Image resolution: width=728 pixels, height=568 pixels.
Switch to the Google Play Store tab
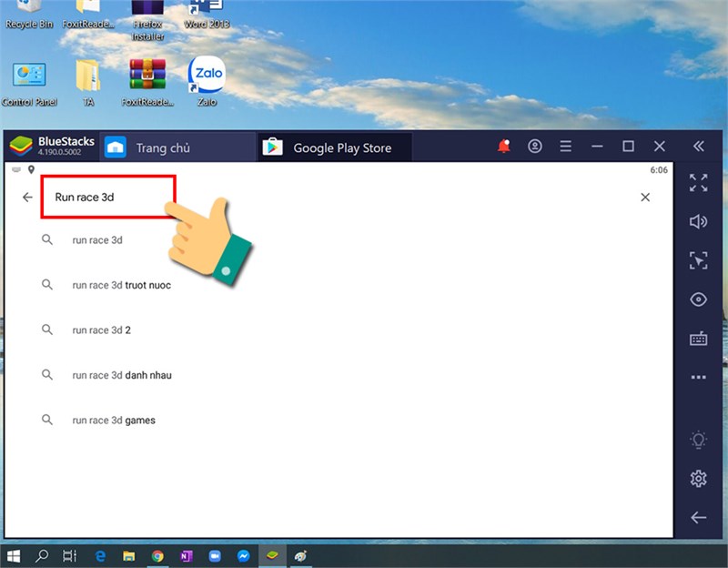(x=334, y=147)
